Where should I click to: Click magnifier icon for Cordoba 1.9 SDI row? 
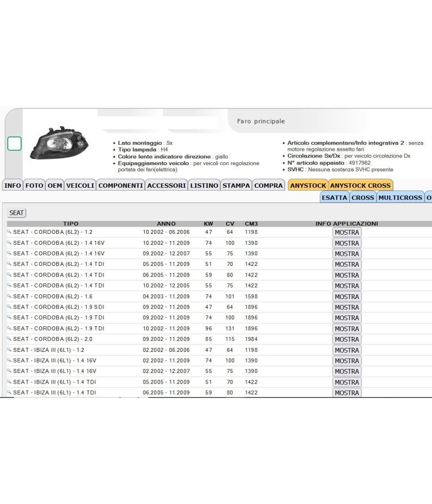(9, 307)
